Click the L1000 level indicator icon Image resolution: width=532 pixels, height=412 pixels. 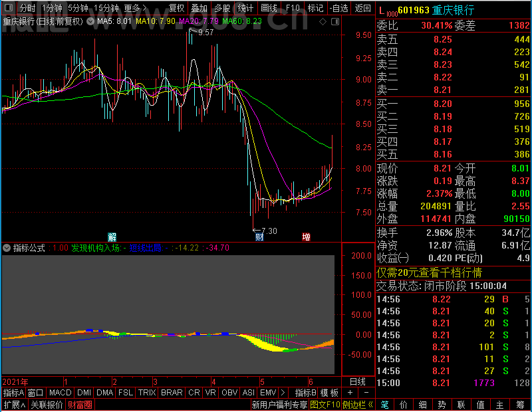click(388, 11)
